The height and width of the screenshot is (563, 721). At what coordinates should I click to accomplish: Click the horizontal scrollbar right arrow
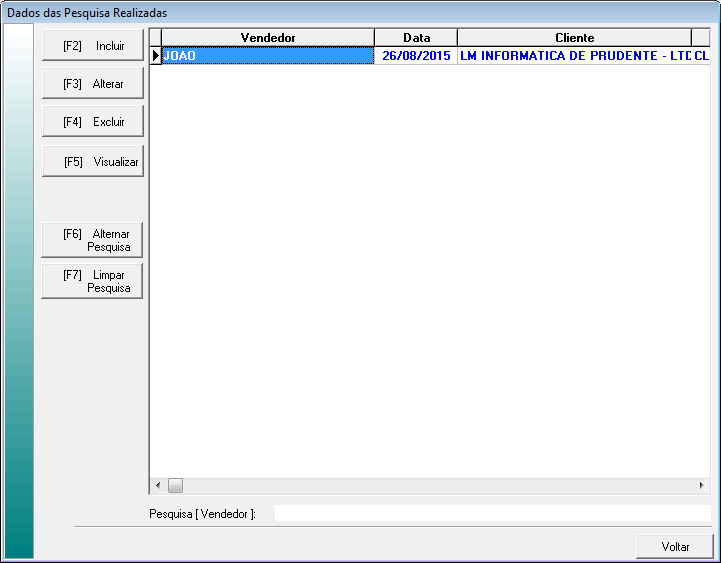[702, 486]
